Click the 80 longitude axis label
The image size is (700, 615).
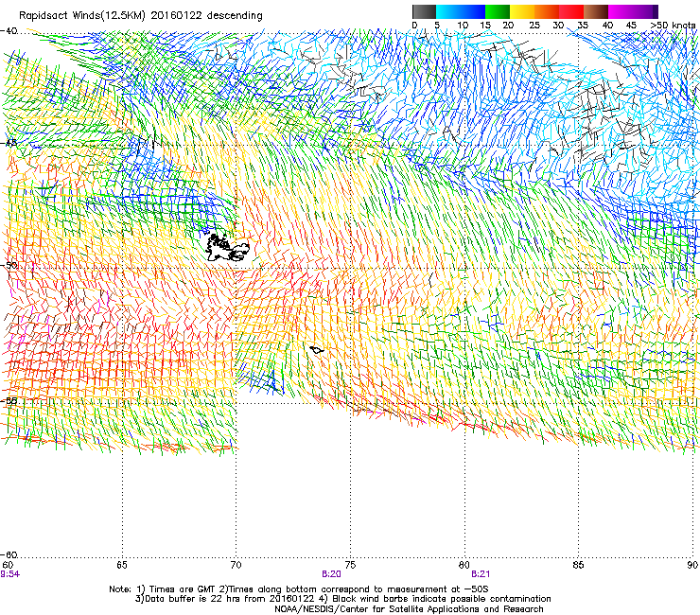click(x=464, y=565)
